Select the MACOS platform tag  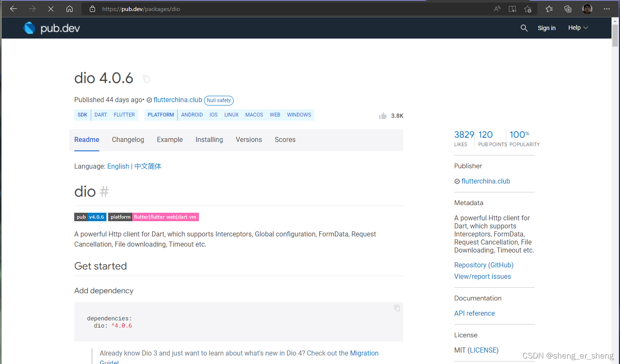pos(254,115)
